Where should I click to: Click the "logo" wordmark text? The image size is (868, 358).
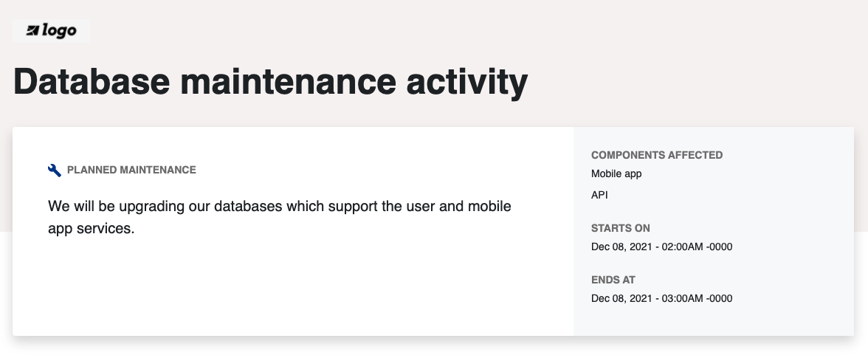(60, 30)
